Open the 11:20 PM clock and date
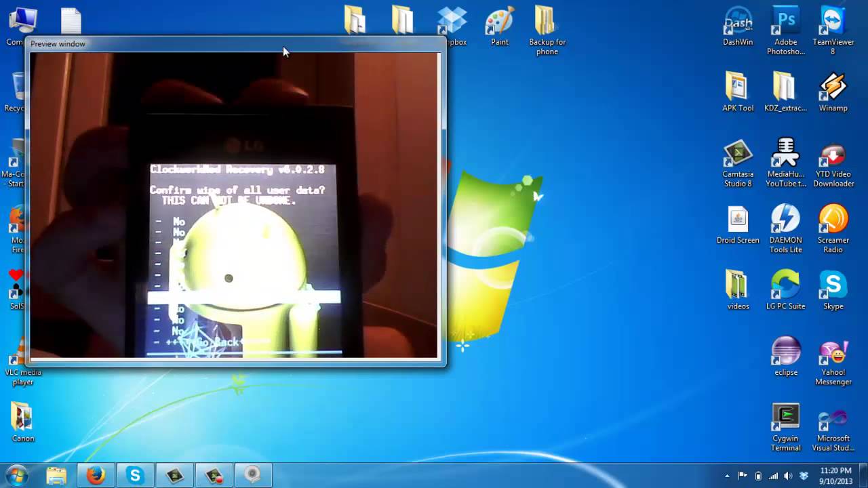 pyautogui.click(x=835, y=476)
